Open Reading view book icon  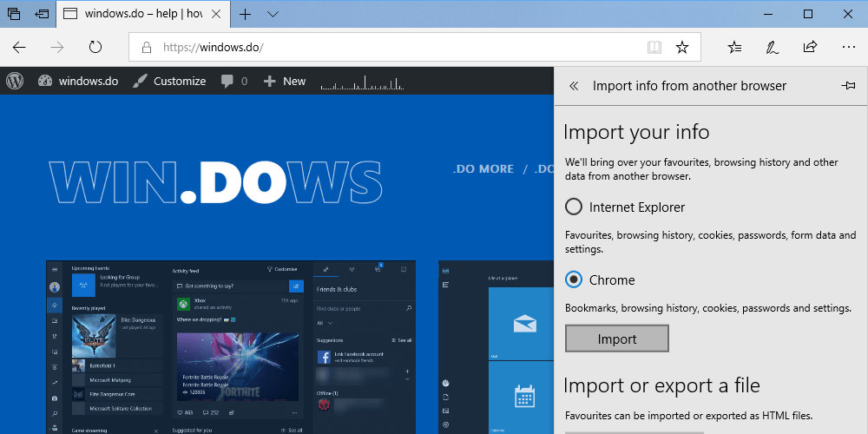click(654, 48)
